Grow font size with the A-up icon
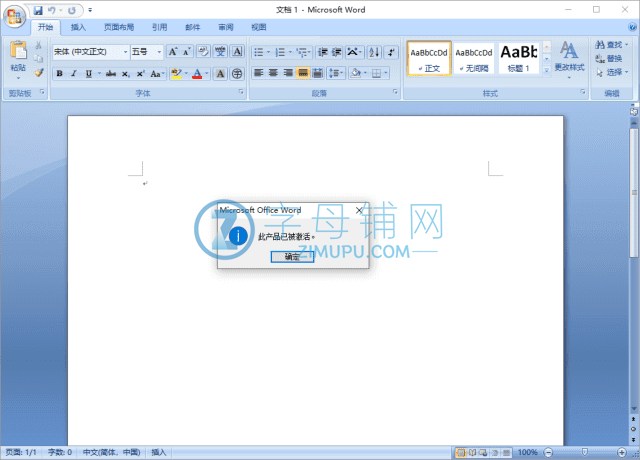The image size is (640, 460). click(x=173, y=52)
